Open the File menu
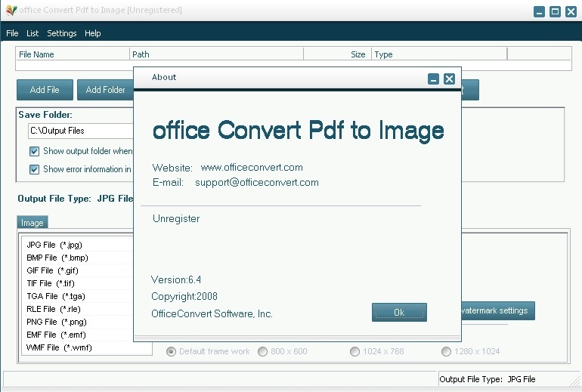This screenshot has height=392, width=582. point(12,33)
